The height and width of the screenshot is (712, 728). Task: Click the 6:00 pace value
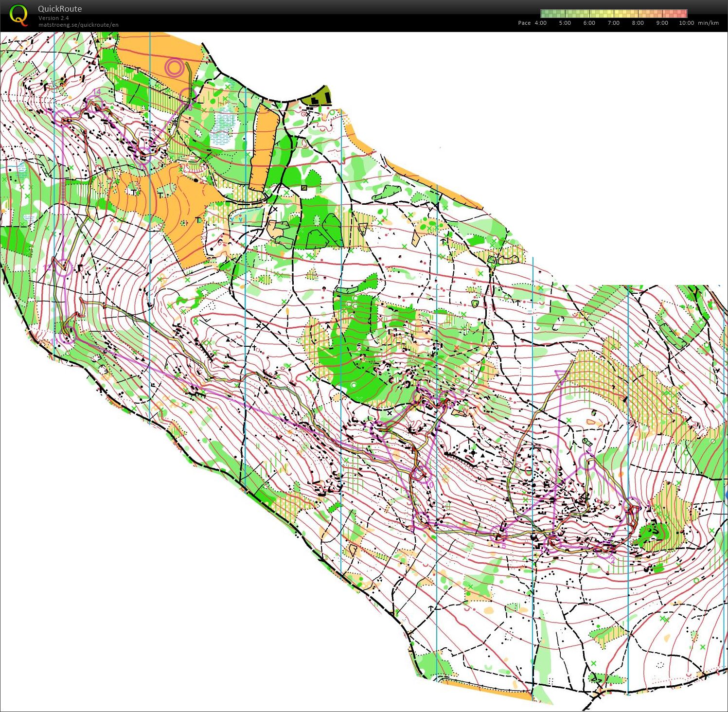589,23
